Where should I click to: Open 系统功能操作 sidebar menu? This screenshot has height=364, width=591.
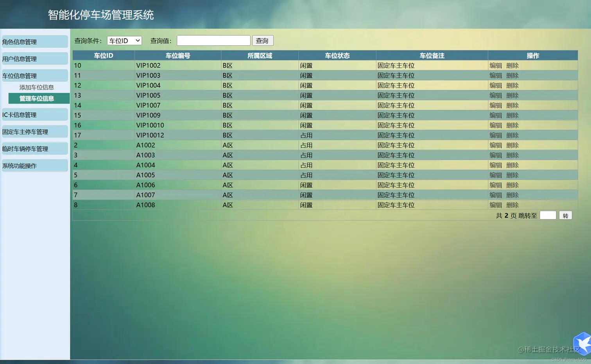tap(34, 166)
